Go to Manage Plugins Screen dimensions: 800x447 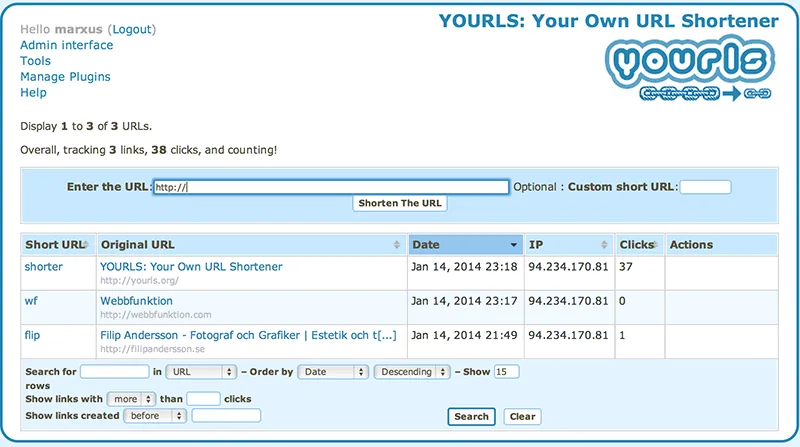click(x=65, y=77)
